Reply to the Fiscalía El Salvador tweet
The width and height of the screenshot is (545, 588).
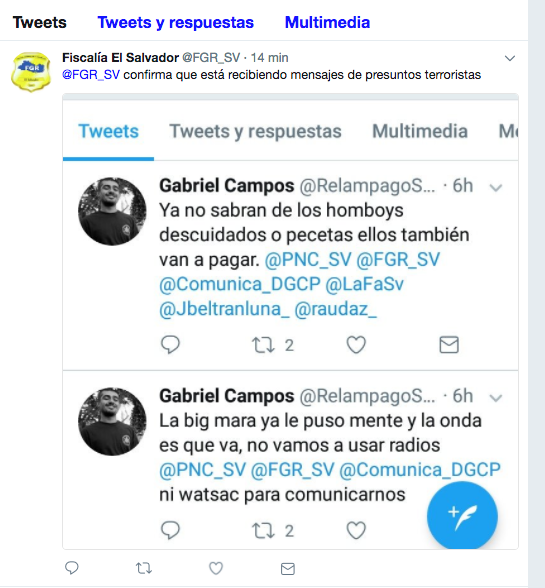(x=72, y=568)
